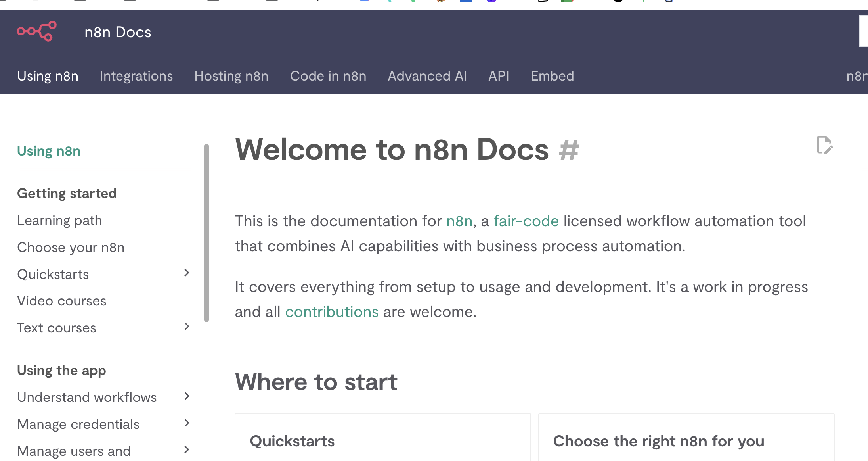Switch to the Hosting n8n tab
868x461 pixels.
[231, 76]
